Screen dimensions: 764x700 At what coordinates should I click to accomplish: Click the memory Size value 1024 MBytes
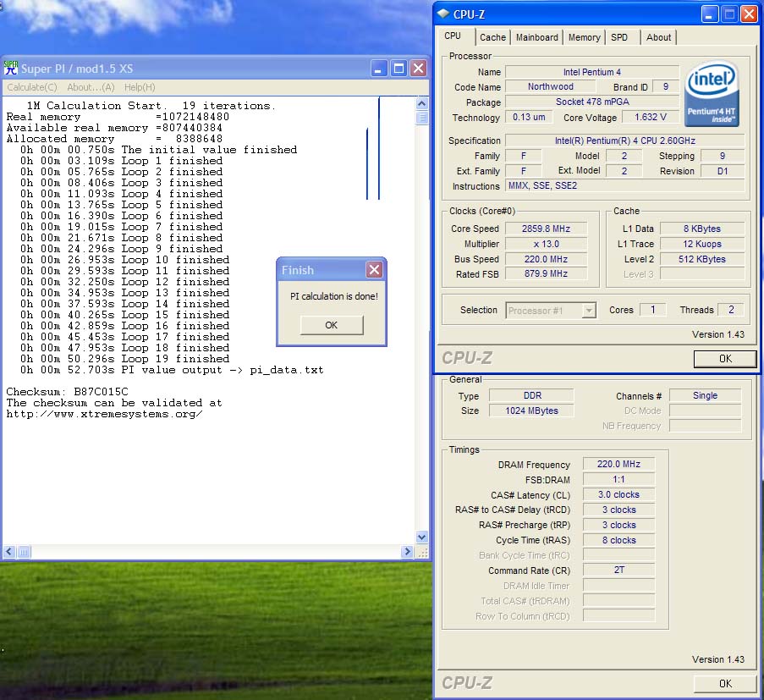(531, 411)
